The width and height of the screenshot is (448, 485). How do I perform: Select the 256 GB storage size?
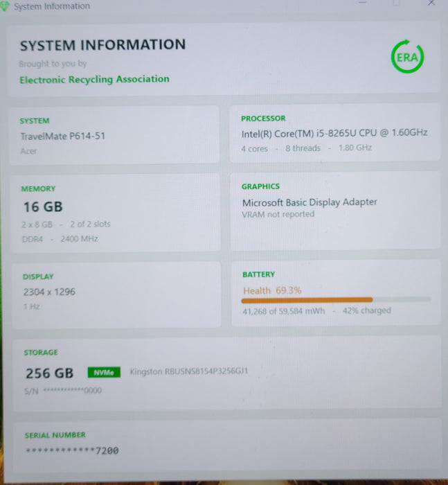click(49, 373)
